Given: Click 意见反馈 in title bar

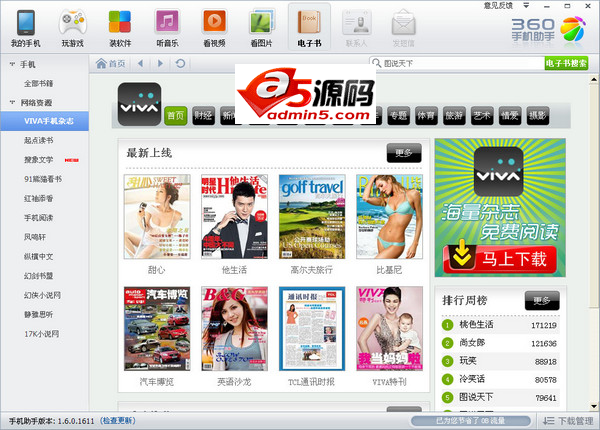Looking at the screenshot, I should click(x=498, y=6).
